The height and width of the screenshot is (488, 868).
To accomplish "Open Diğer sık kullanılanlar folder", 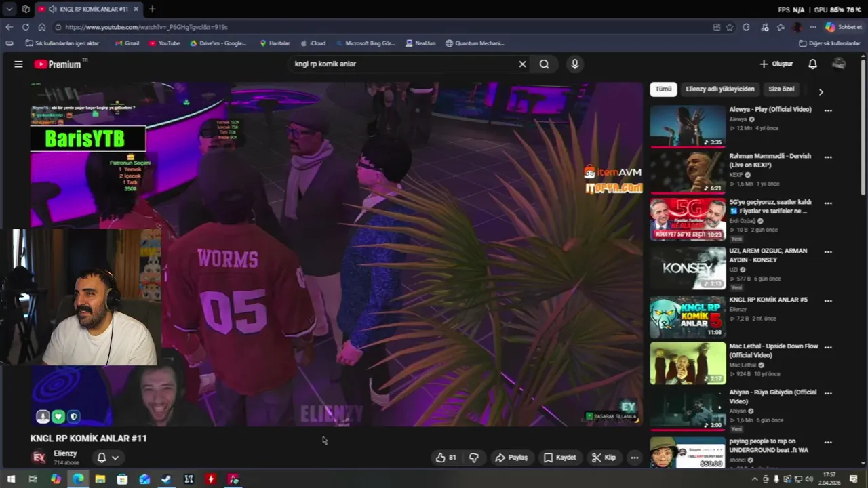I will tap(829, 43).
